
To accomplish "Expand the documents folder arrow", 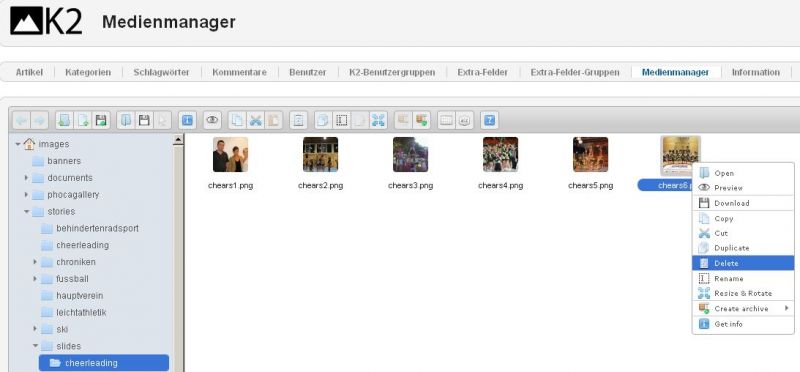I will [26, 178].
